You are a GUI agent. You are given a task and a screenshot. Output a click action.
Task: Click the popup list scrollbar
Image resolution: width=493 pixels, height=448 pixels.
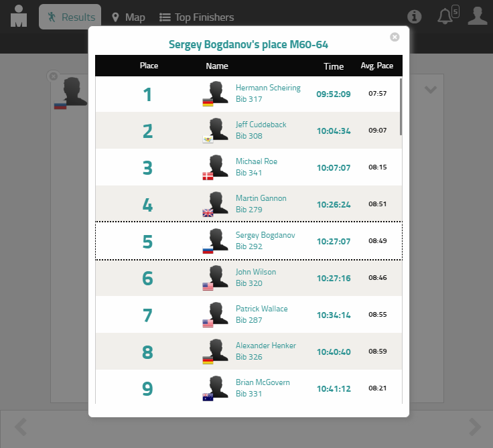tap(401, 107)
